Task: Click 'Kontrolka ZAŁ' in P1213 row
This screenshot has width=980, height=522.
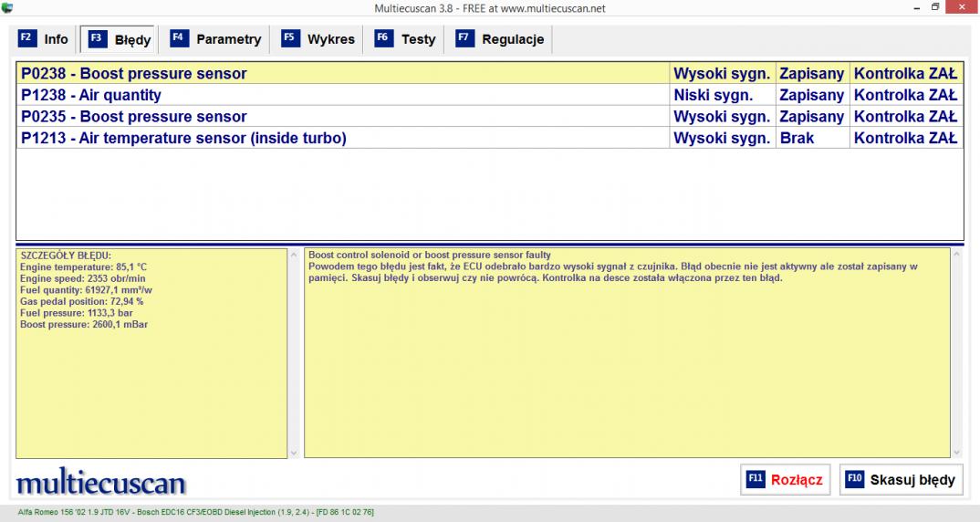Action: point(905,138)
